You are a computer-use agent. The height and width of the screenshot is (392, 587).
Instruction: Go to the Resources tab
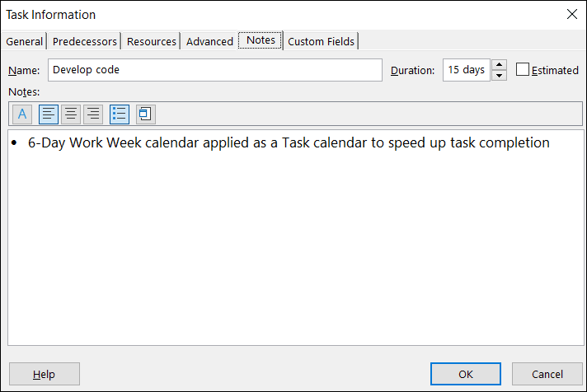point(151,41)
